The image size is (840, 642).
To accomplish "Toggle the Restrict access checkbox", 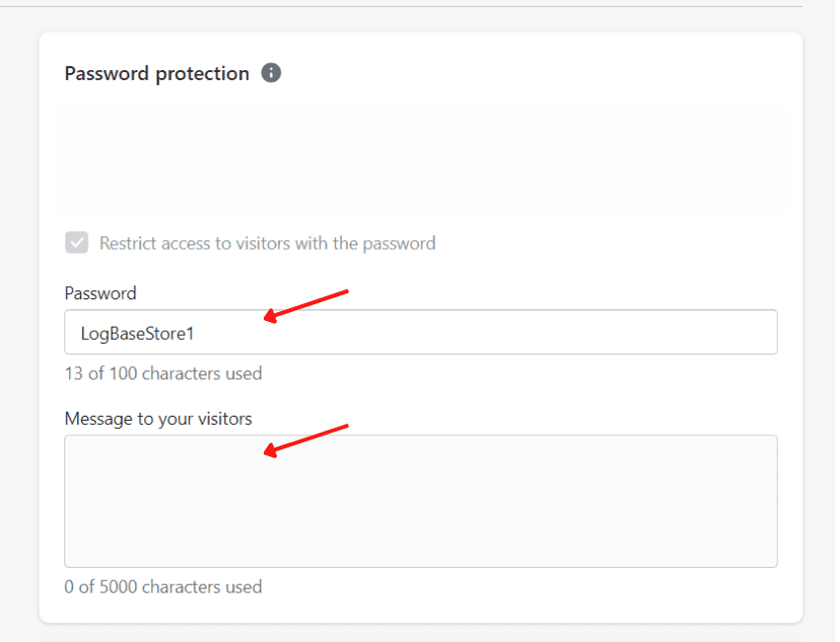I will [x=76, y=243].
